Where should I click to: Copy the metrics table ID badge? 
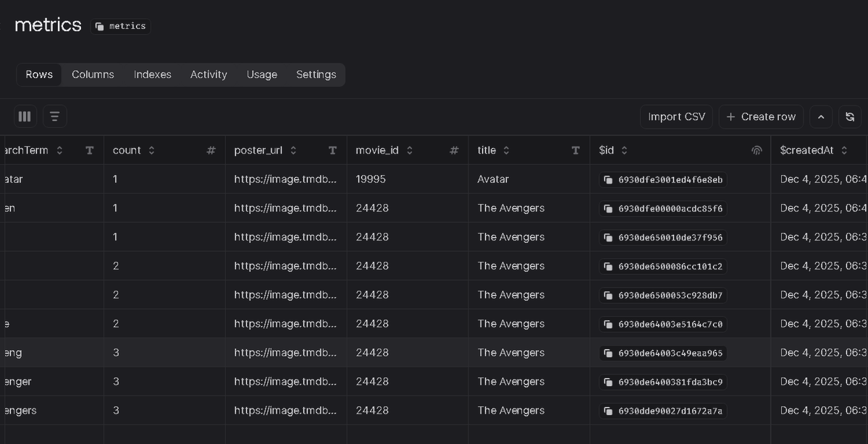click(x=120, y=26)
